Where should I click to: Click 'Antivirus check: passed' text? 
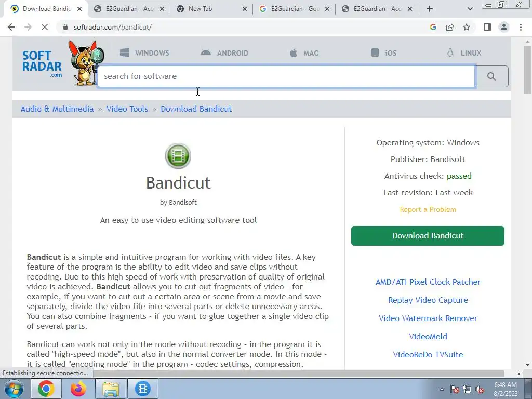428,176
